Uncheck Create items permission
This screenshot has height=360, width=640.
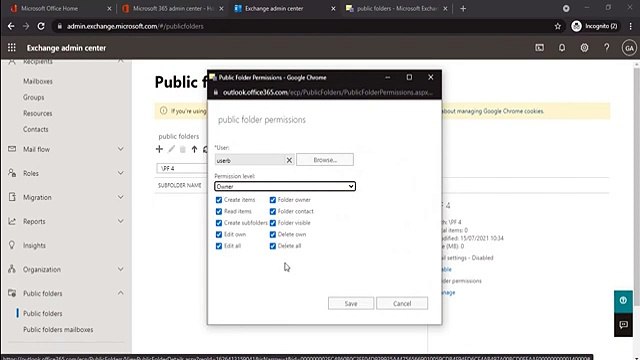pyautogui.click(x=219, y=200)
